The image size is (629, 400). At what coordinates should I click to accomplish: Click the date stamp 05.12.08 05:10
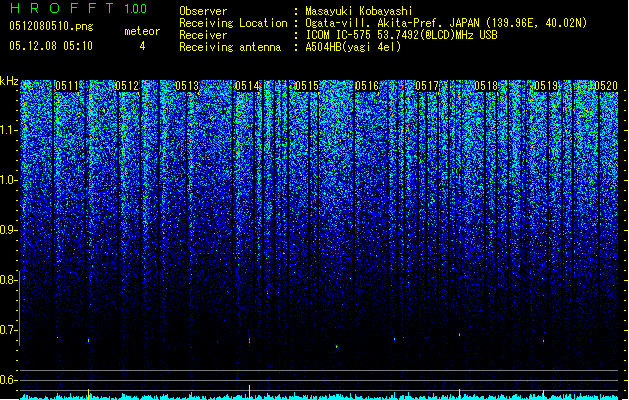coord(51,46)
